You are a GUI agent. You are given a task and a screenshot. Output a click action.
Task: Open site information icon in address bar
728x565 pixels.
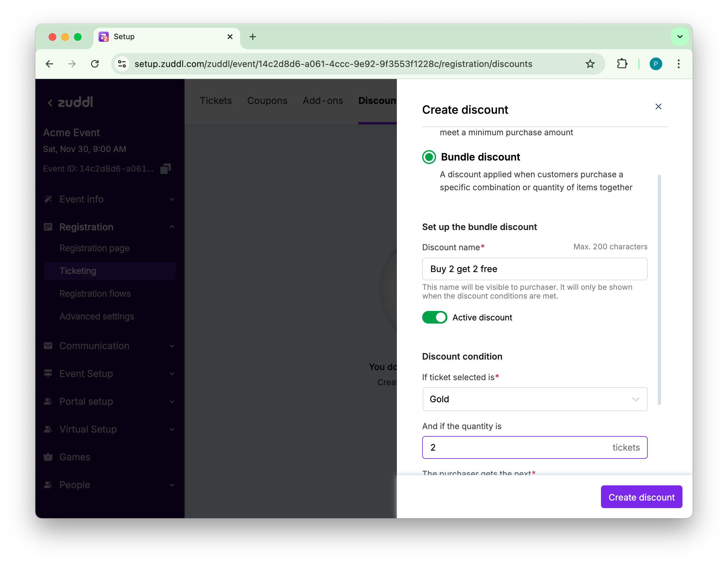pyautogui.click(x=122, y=64)
